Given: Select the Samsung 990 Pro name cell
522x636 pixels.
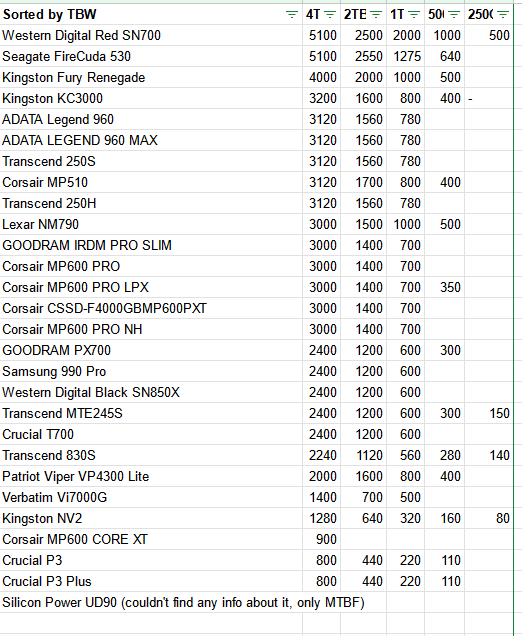Looking at the screenshot, I should (x=151, y=372).
